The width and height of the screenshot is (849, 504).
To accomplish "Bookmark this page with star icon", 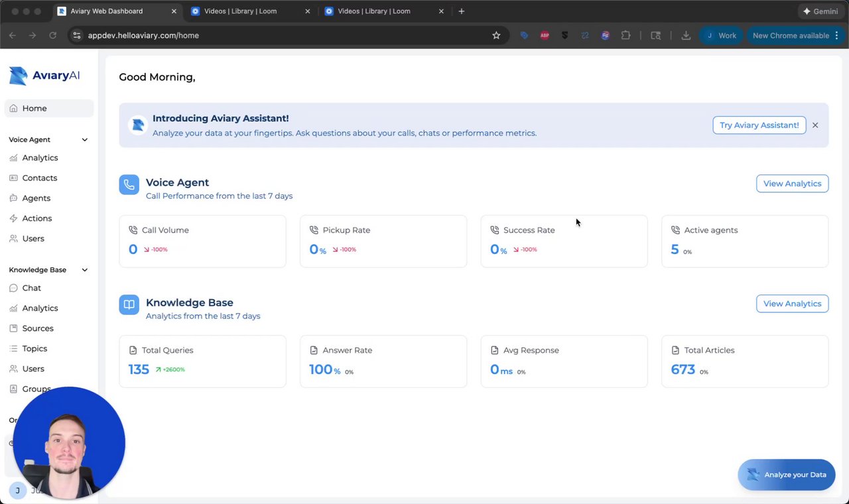I will [496, 35].
